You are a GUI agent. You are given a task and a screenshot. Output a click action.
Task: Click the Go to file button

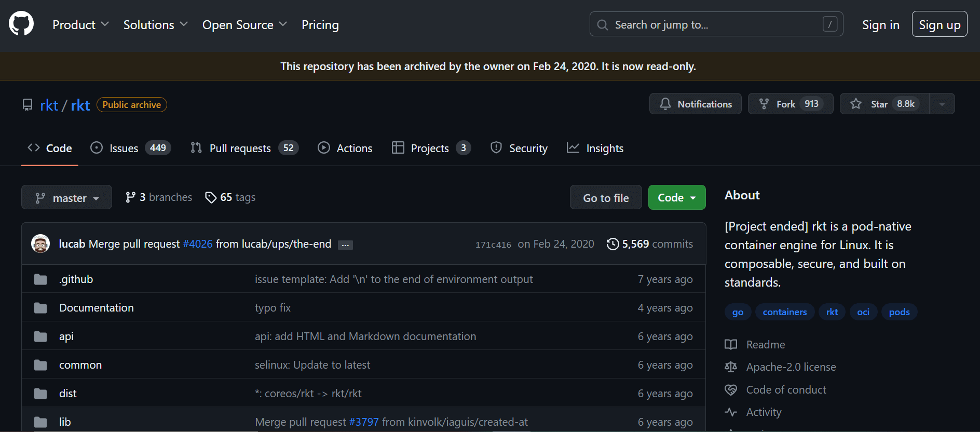(605, 198)
